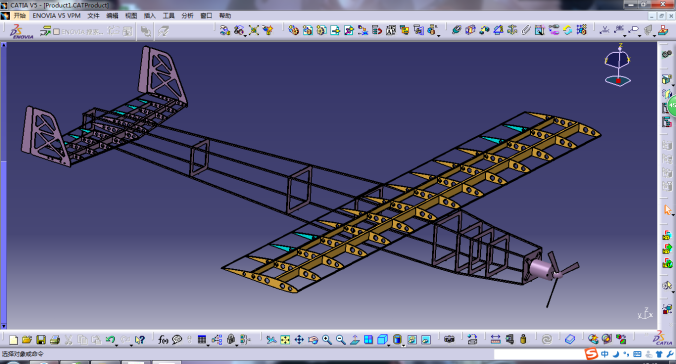Screen dimensions: 676x364
Task: Select the Normal View tool
Action: (354, 340)
